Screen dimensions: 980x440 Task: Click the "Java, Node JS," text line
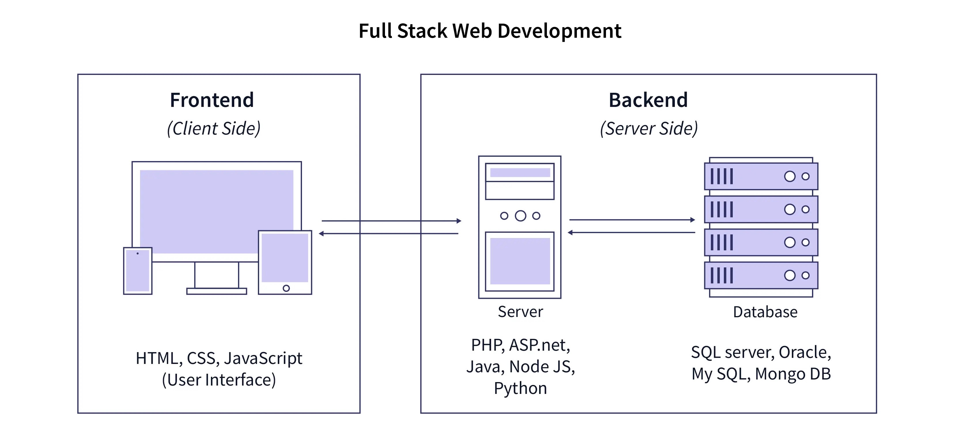coord(521,367)
